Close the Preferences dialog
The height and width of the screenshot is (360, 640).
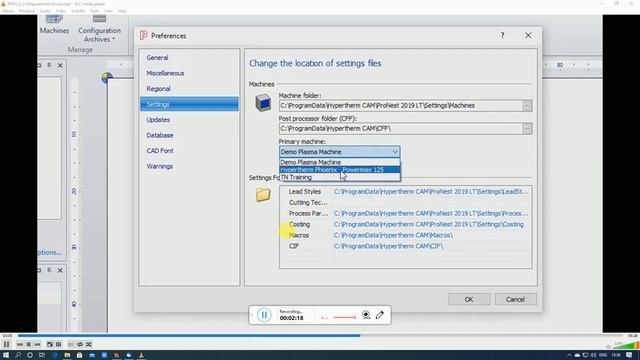click(528, 36)
